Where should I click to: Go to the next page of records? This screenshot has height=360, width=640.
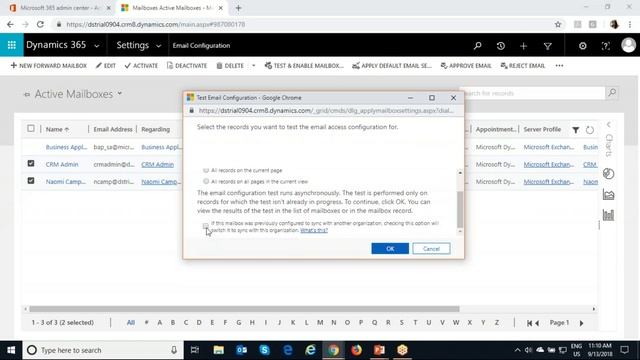pos(581,323)
